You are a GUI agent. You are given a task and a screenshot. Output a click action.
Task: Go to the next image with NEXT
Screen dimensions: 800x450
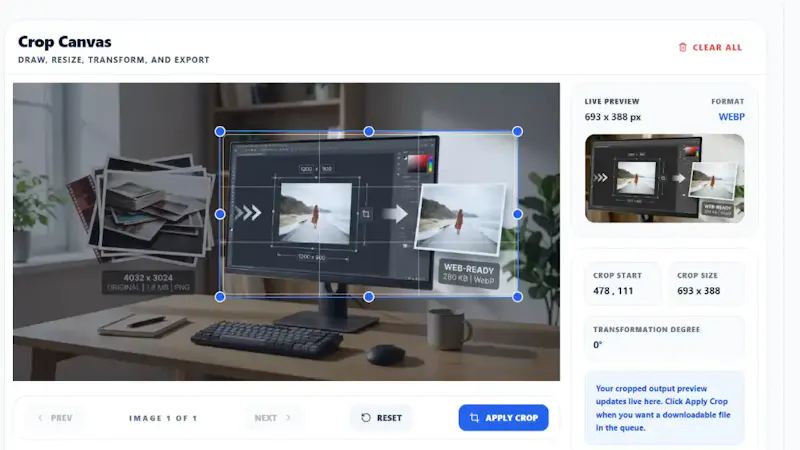[273, 418]
